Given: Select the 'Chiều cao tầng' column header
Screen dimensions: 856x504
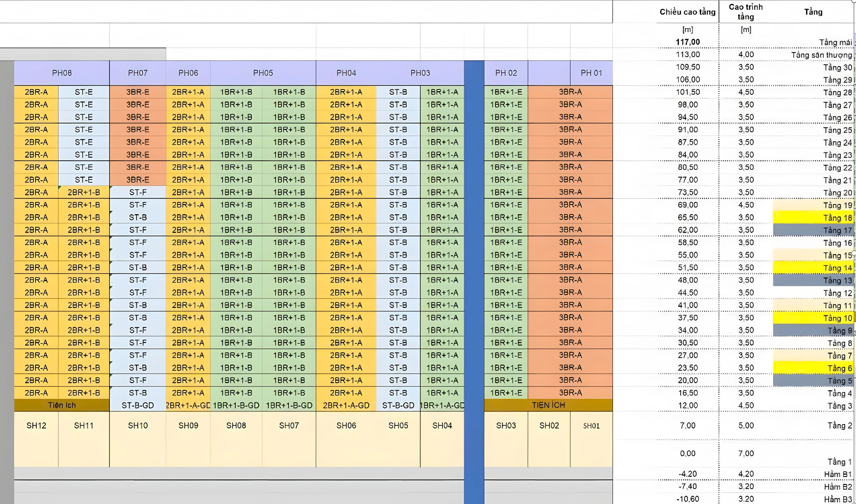Looking at the screenshot, I should pyautogui.click(x=687, y=12).
